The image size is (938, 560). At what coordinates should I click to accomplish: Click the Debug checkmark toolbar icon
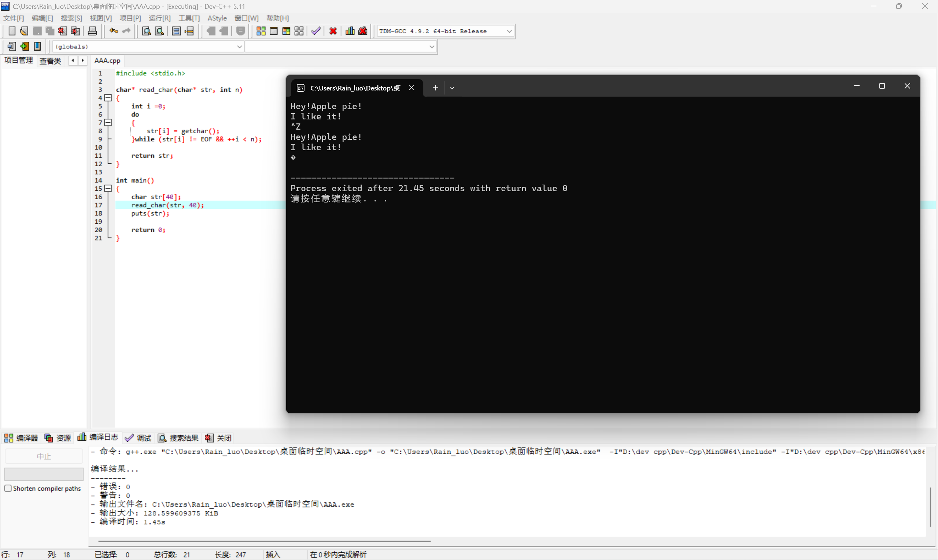(x=316, y=31)
